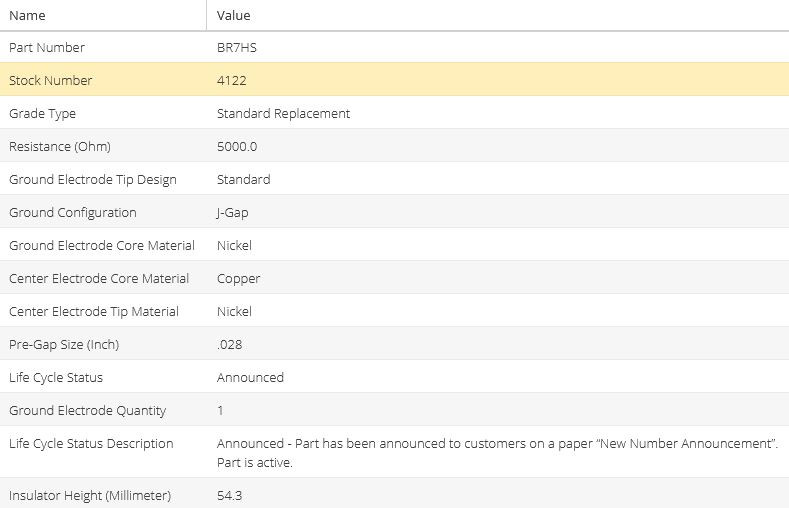Click the Copper core material value
This screenshot has height=508, width=789.
[238, 278]
